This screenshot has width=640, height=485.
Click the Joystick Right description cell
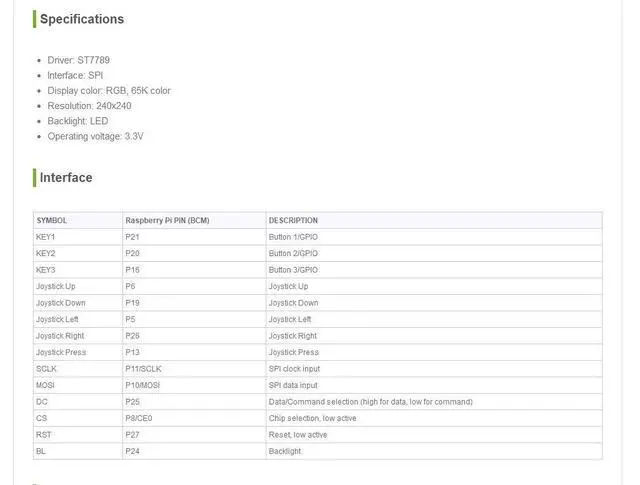pyautogui.click(x=434, y=336)
